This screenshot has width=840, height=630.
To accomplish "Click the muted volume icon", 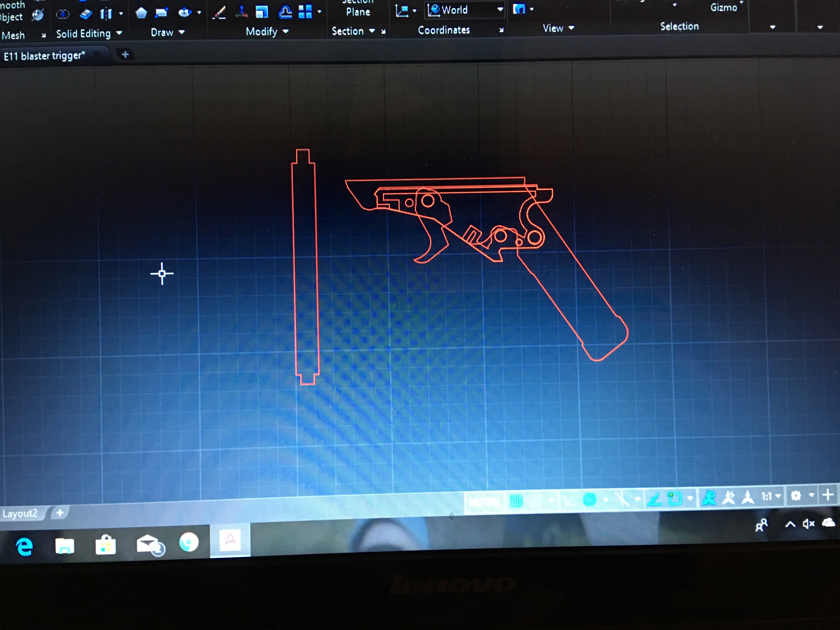I will point(809,524).
